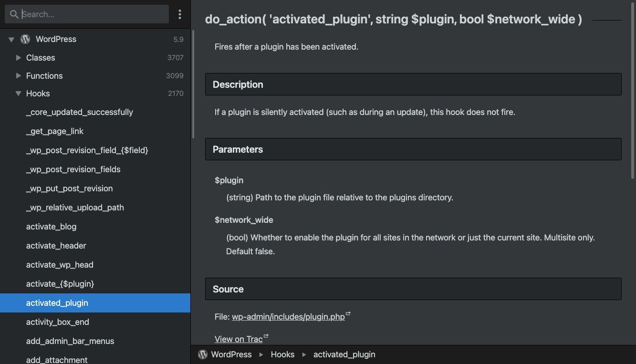This screenshot has width=636, height=364.
Task: Open the _wp_post_revision_fields hook
Action: point(95,169)
